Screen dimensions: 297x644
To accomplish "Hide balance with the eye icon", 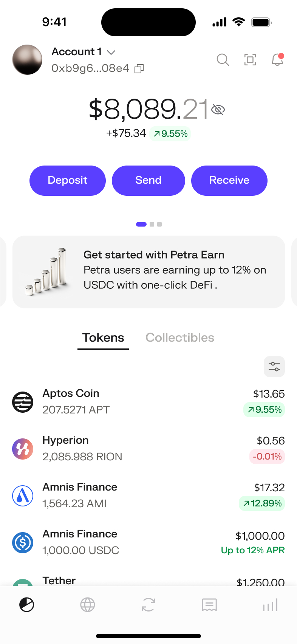I will (218, 110).
